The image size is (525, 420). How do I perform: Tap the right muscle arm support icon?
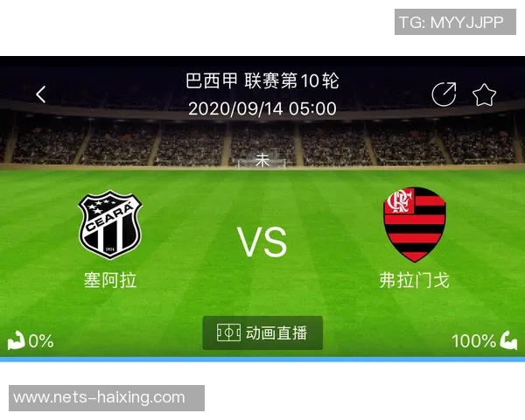(x=508, y=340)
